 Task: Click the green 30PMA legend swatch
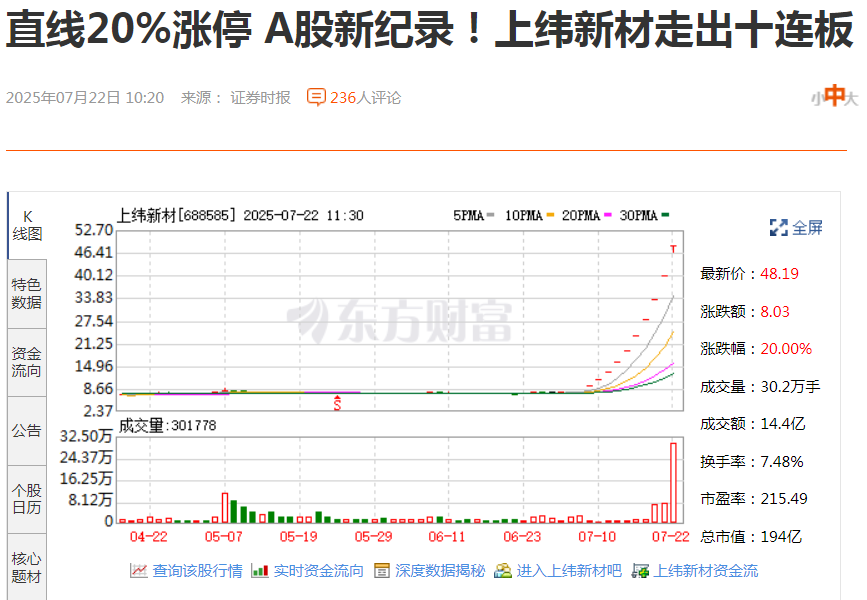(x=665, y=215)
